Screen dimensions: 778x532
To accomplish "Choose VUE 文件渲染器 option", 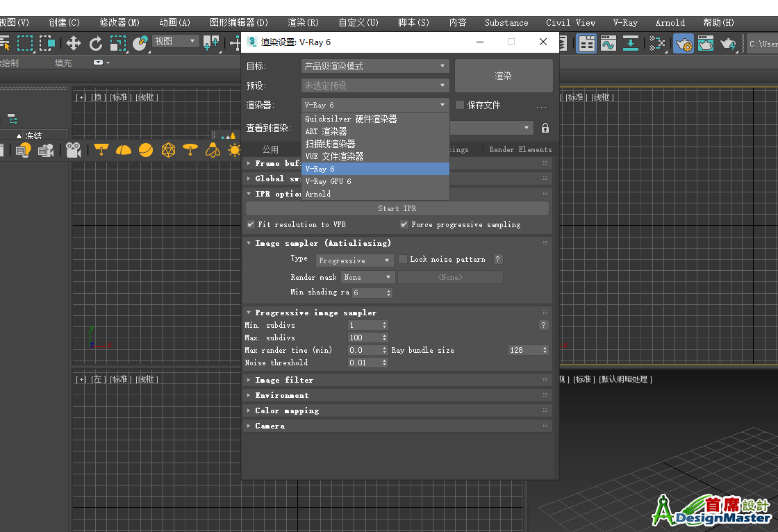I will point(375,156).
